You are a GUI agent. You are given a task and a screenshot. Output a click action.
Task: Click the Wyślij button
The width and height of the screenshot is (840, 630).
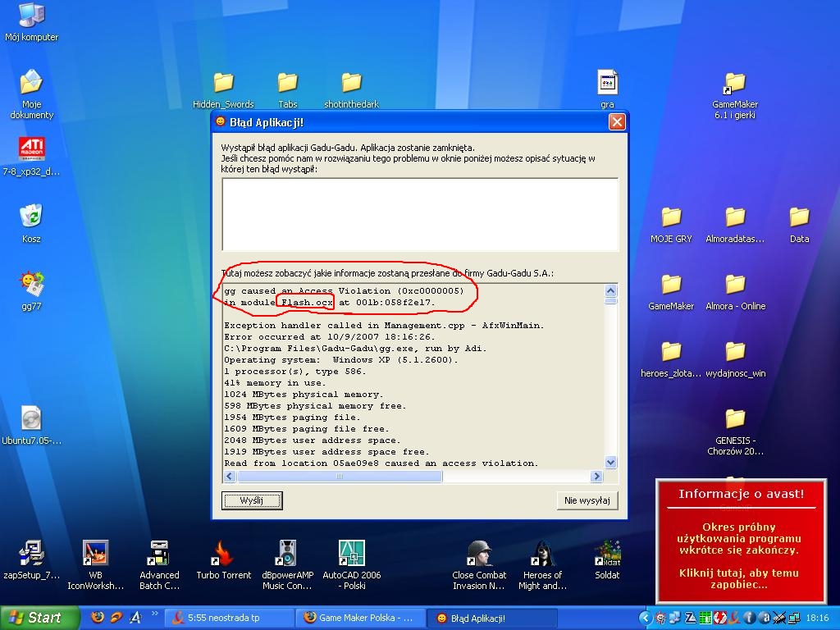[x=252, y=500]
